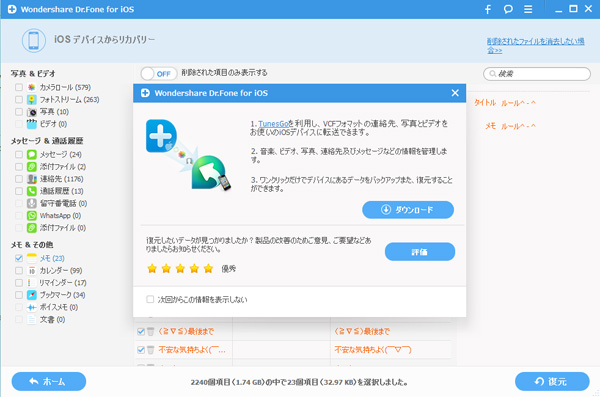Click the trash icon beside 不安な気持ちよく row
Image resolution: width=600 pixels, height=397 pixels.
[x=151, y=350]
